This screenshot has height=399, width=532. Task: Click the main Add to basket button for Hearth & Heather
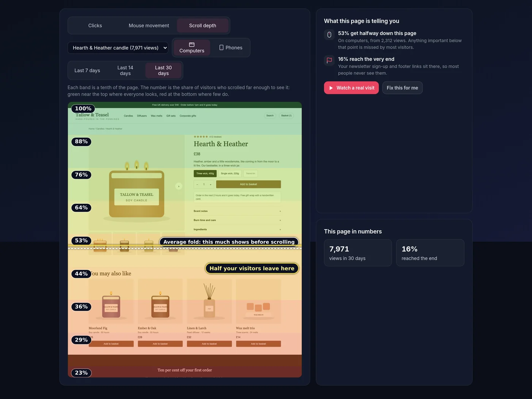click(x=249, y=185)
